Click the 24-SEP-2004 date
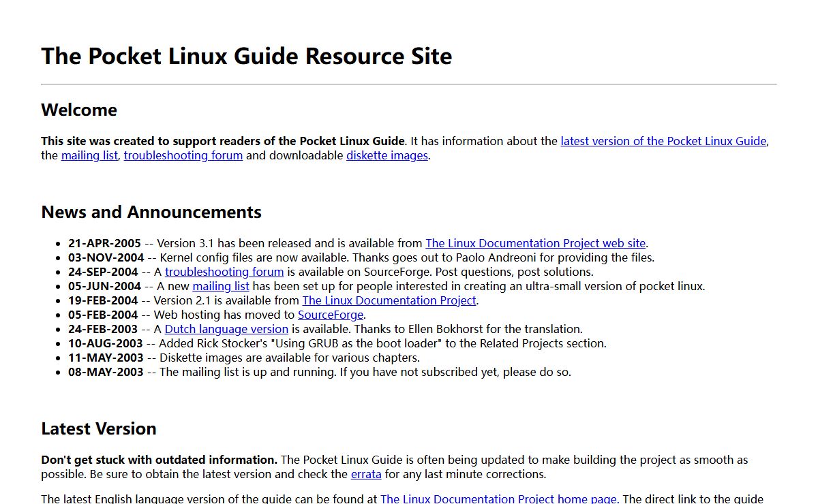Screen dimensions: 818x504 pos(103,272)
